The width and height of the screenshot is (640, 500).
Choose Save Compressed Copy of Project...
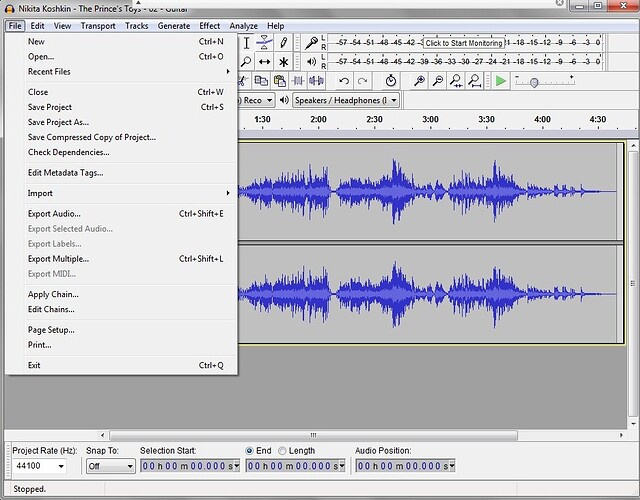122,137
